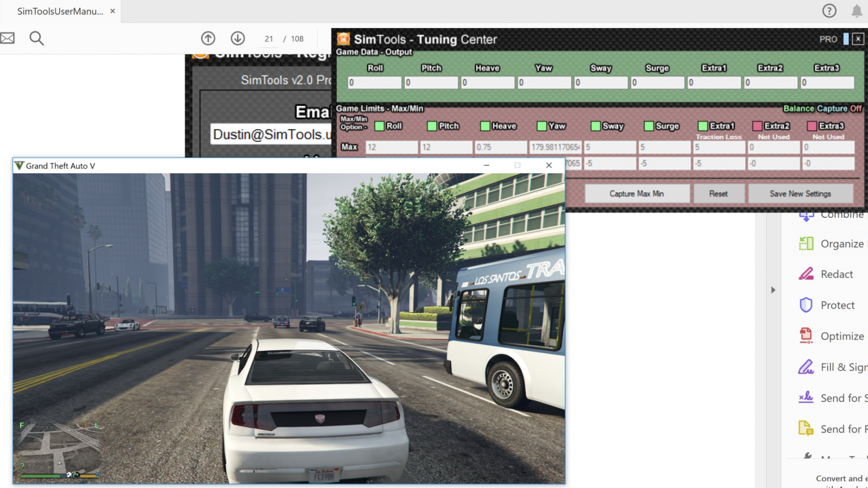Viewport: 868px width, 488px height.
Task: Toggle the Extra3 Not Used checkbox
Action: (812, 126)
